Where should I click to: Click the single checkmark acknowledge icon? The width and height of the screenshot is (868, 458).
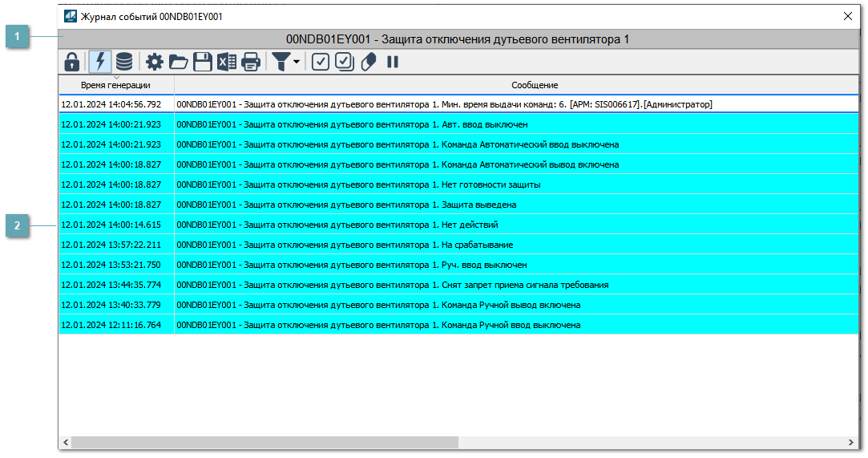321,62
